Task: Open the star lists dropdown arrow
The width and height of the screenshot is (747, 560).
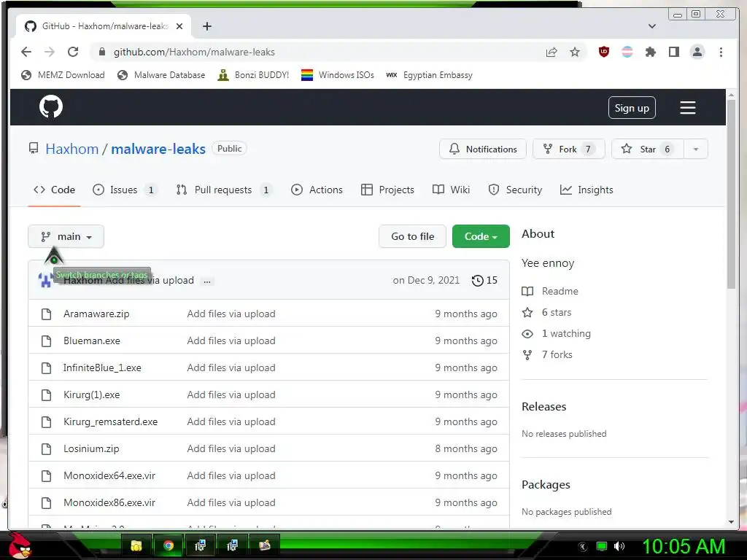Action: click(695, 149)
